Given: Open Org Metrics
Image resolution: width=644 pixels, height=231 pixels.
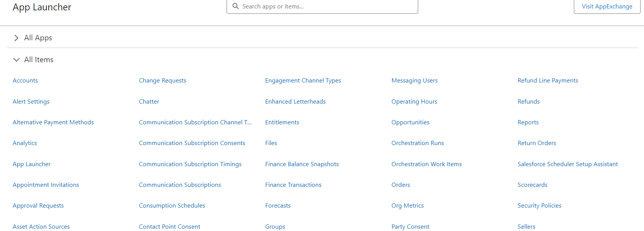Looking at the screenshot, I should 407,206.
